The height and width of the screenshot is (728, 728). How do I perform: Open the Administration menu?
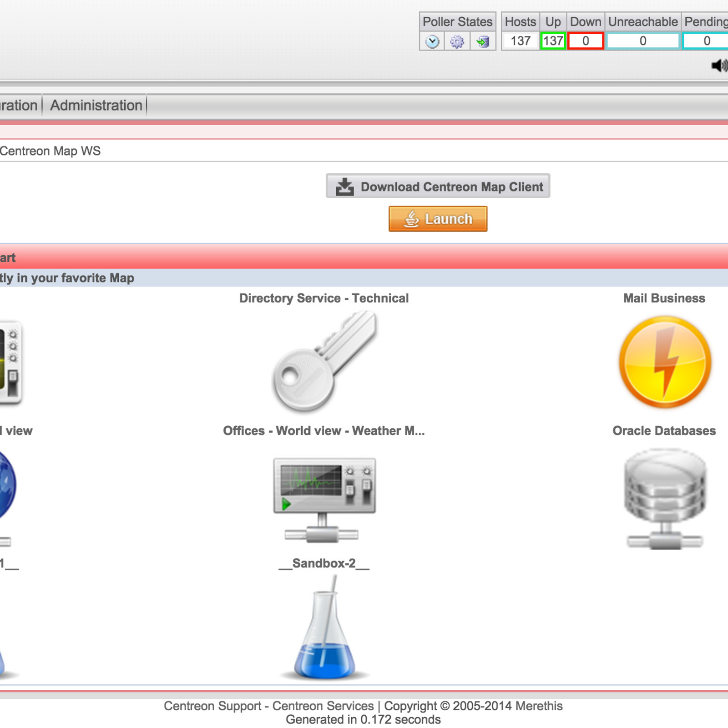point(96,105)
